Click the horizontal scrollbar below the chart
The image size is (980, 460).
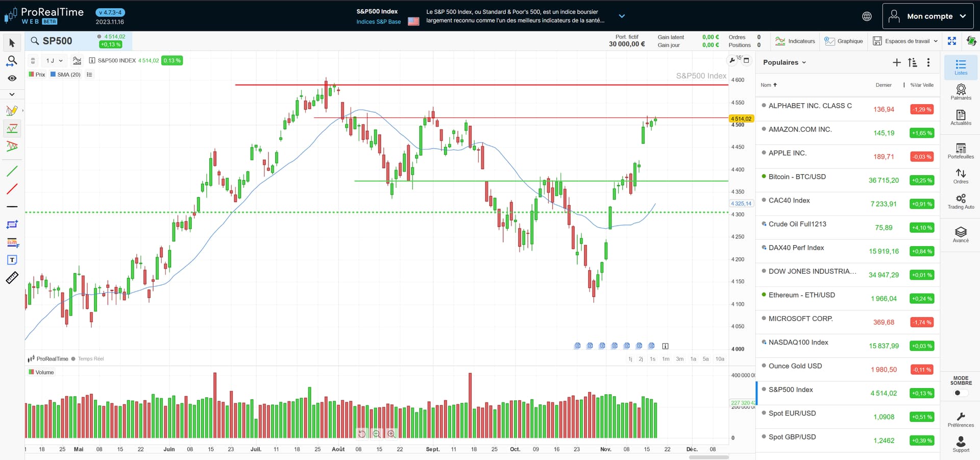pyautogui.click(x=708, y=457)
